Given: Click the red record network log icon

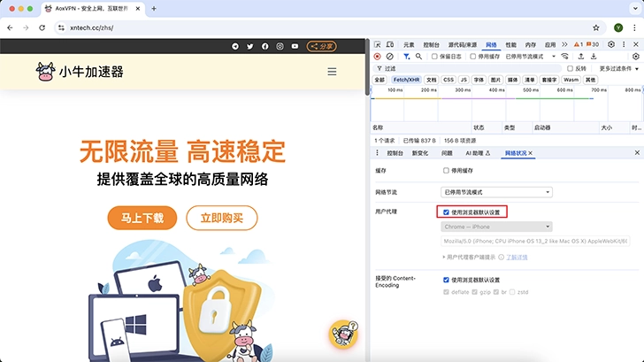Looking at the screenshot, I should coord(377,57).
